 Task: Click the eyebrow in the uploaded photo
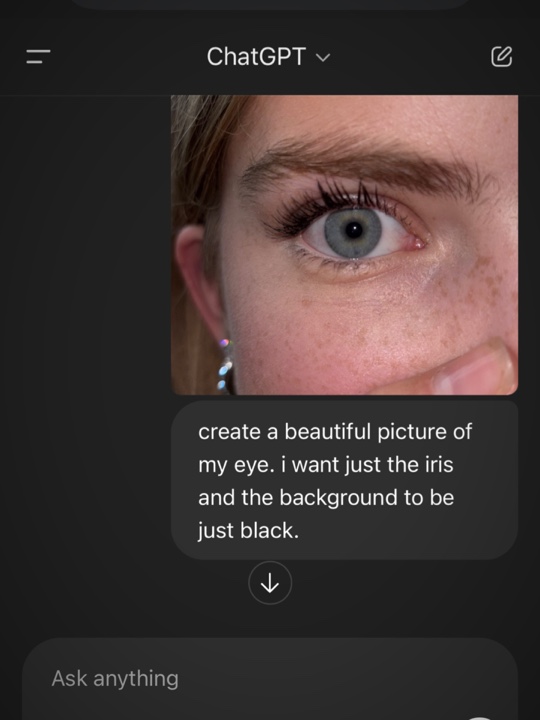363,165
